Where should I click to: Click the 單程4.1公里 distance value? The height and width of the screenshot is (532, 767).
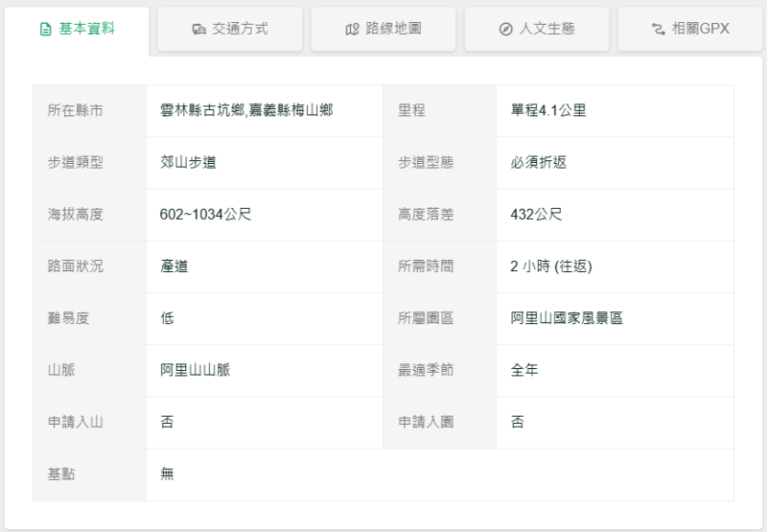(x=548, y=111)
